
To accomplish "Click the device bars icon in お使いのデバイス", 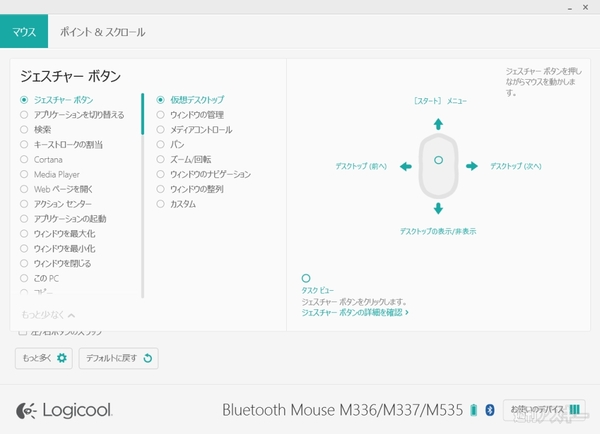I will pos(574,410).
